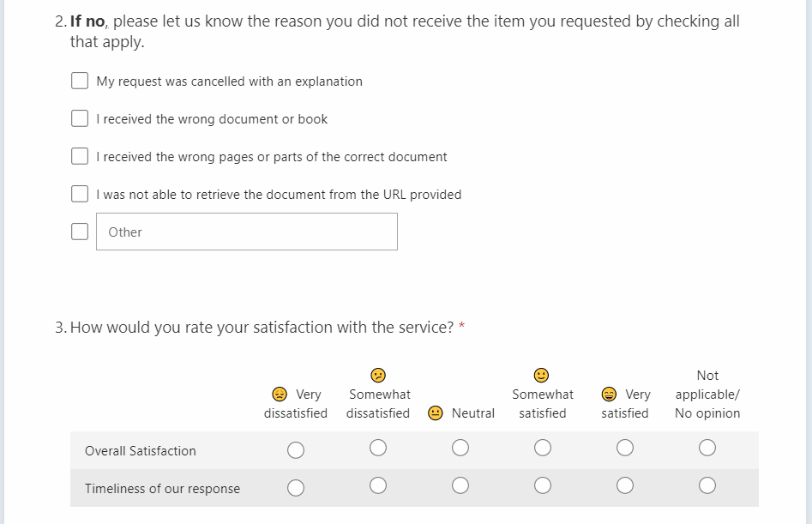This screenshot has height=524, width=812.
Task: Check 'My request was cancelled with an explanation'
Action: 80,81
